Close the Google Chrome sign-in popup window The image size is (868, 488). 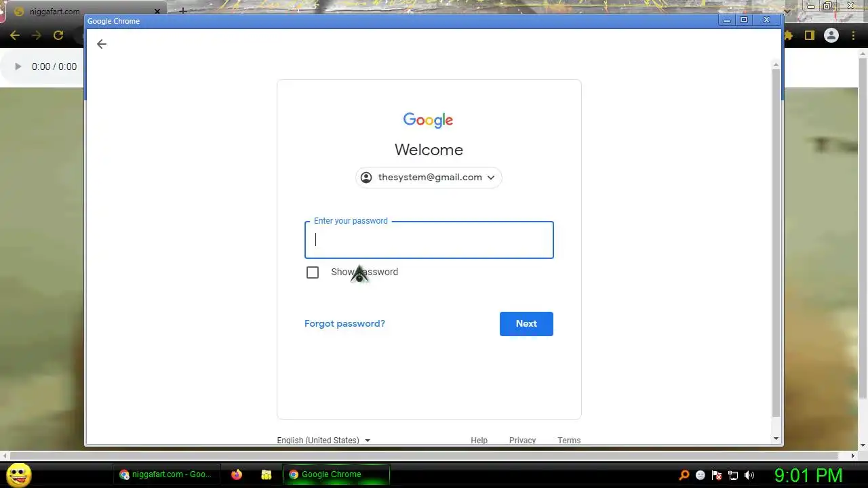(766, 20)
